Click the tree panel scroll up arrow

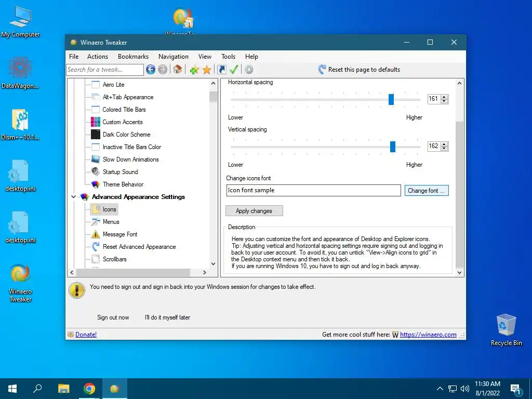(x=213, y=83)
